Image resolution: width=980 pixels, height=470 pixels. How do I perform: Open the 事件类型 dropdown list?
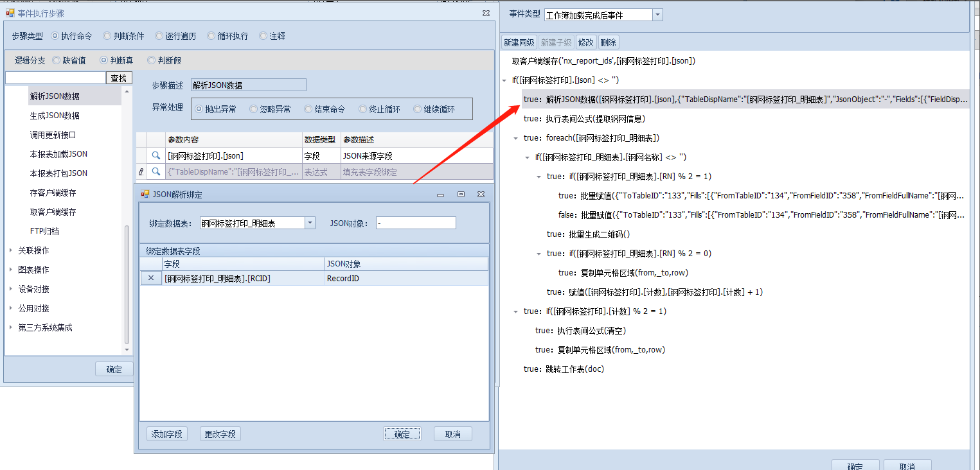657,15
